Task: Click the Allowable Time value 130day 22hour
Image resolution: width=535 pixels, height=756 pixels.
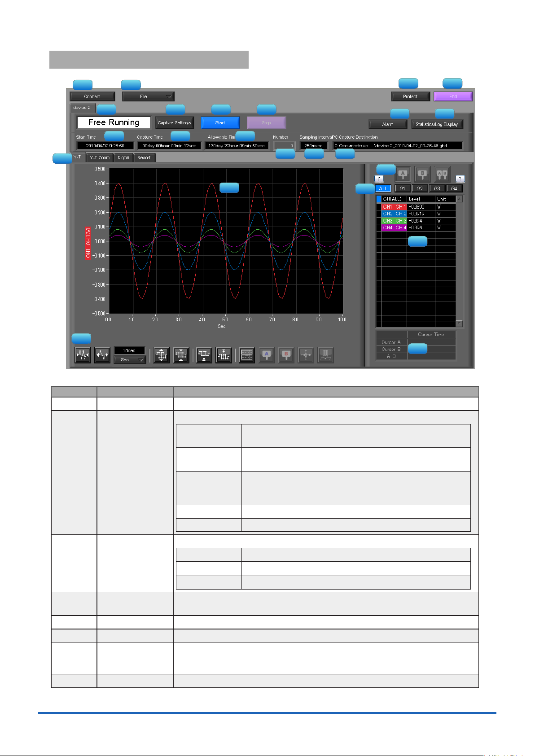Action: (x=237, y=145)
